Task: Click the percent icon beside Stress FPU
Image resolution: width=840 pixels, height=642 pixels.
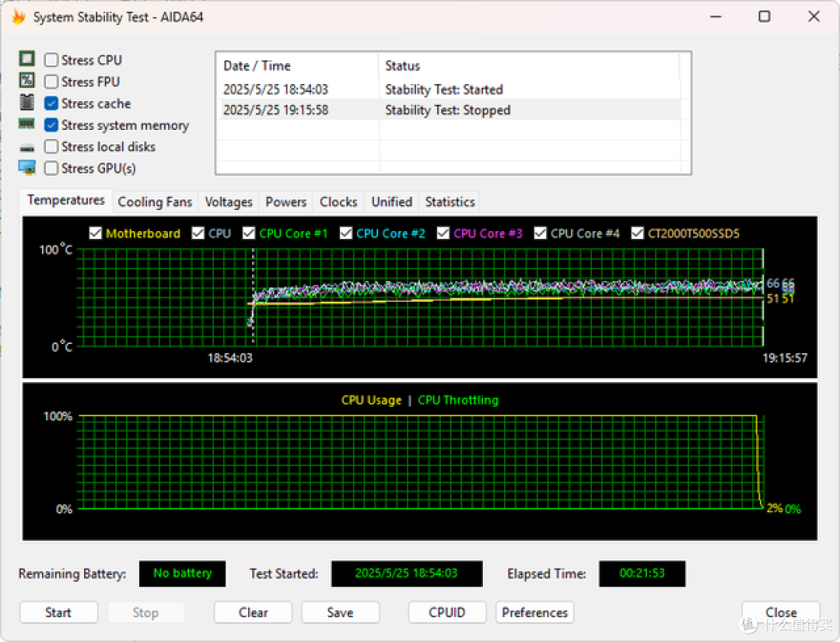Action: 26,80
